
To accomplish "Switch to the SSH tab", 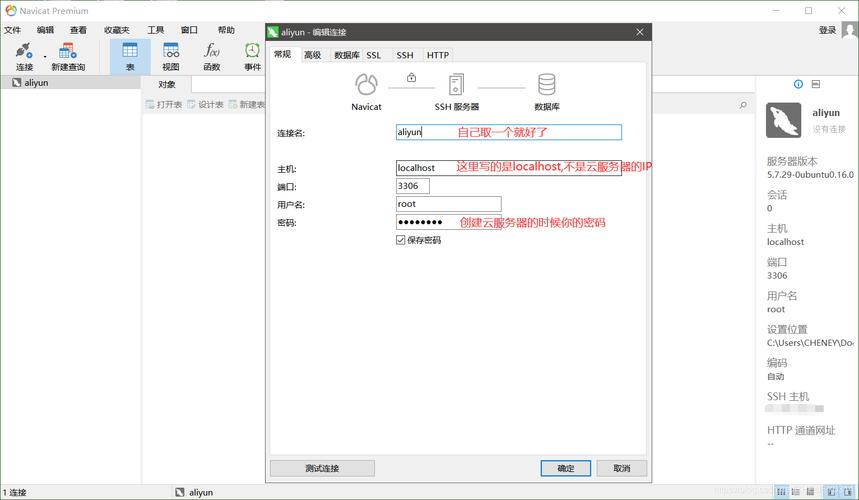I will (x=405, y=55).
